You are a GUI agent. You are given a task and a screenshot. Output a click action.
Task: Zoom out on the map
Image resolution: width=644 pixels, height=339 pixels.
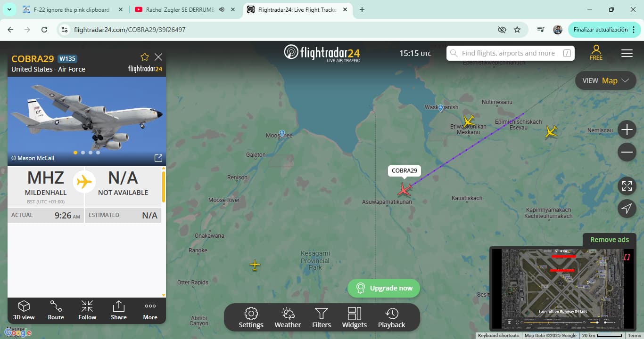click(627, 152)
